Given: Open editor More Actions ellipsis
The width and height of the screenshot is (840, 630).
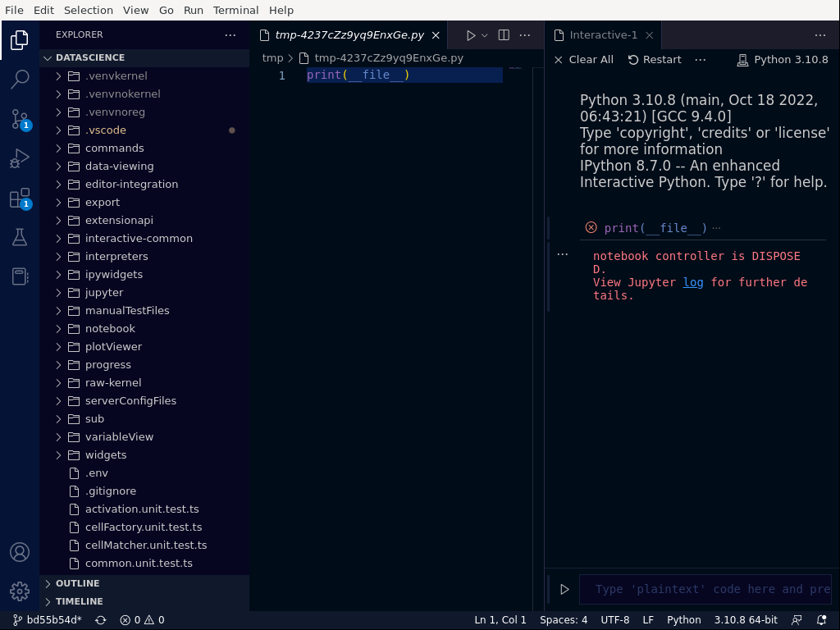Looking at the screenshot, I should pyautogui.click(x=525, y=35).
